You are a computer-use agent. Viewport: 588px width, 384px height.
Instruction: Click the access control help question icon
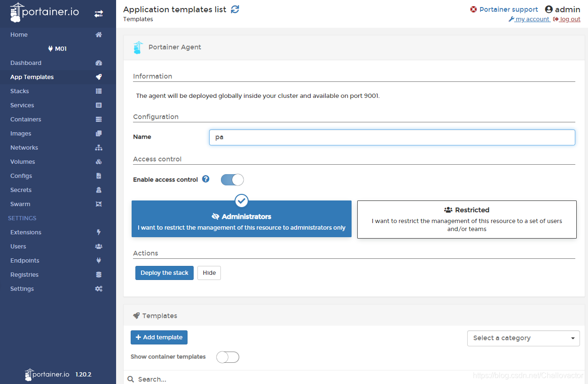[x=205, y=179]
